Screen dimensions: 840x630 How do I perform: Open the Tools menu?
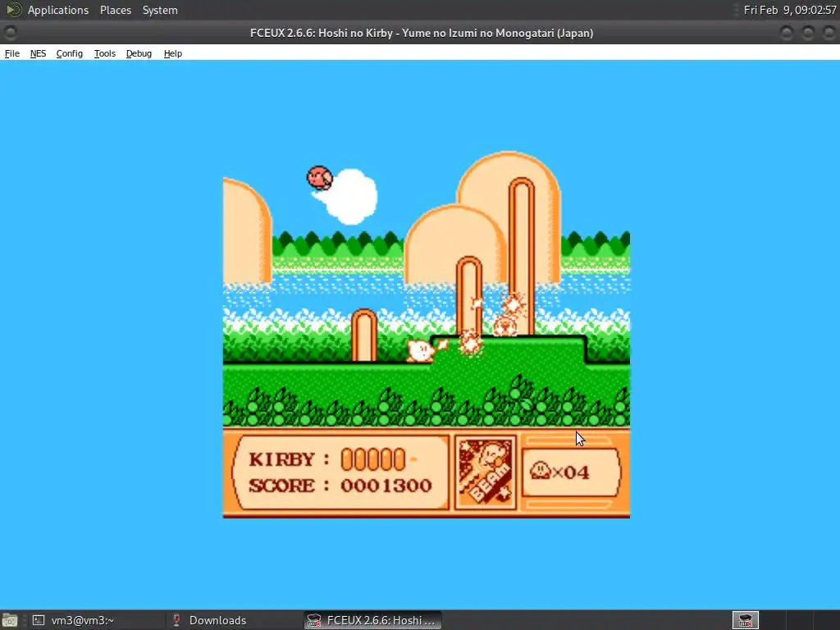click(x=105, y=53)
